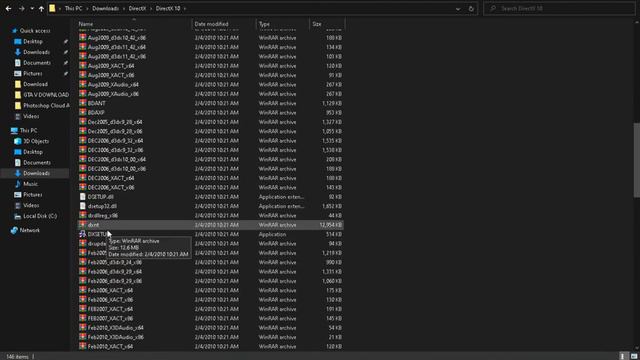Image resolution: width=640 pixels, height=360 pixels.
Task: Click archive icon of DEC2006_d3dx9_32_x64
Action: (x=82, y=140)
